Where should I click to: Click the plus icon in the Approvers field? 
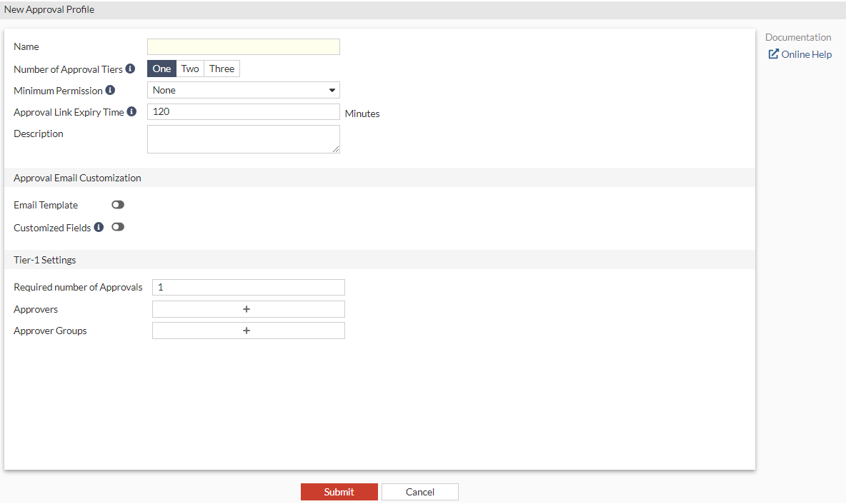point(248,309)
